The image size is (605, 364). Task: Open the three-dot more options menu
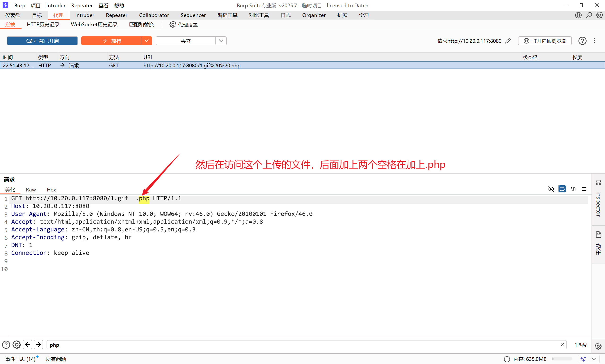[x=594, y=41]
